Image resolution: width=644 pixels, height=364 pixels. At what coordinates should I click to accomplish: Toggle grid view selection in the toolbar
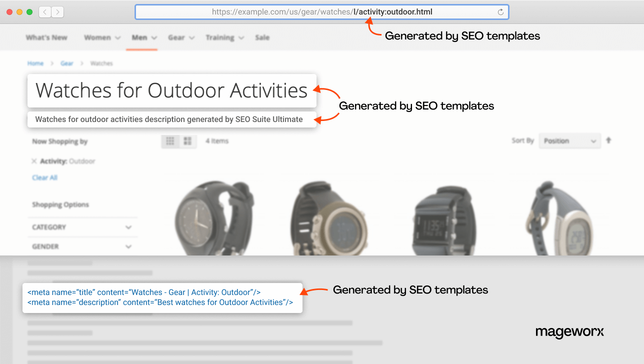(170, 141)
